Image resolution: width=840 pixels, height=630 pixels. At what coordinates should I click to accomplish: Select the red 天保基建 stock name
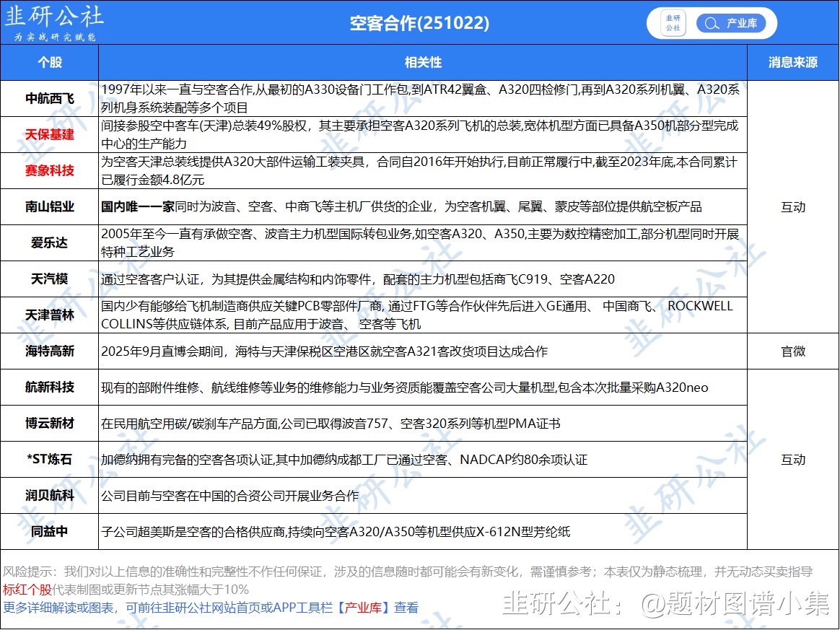pos(49,134)
